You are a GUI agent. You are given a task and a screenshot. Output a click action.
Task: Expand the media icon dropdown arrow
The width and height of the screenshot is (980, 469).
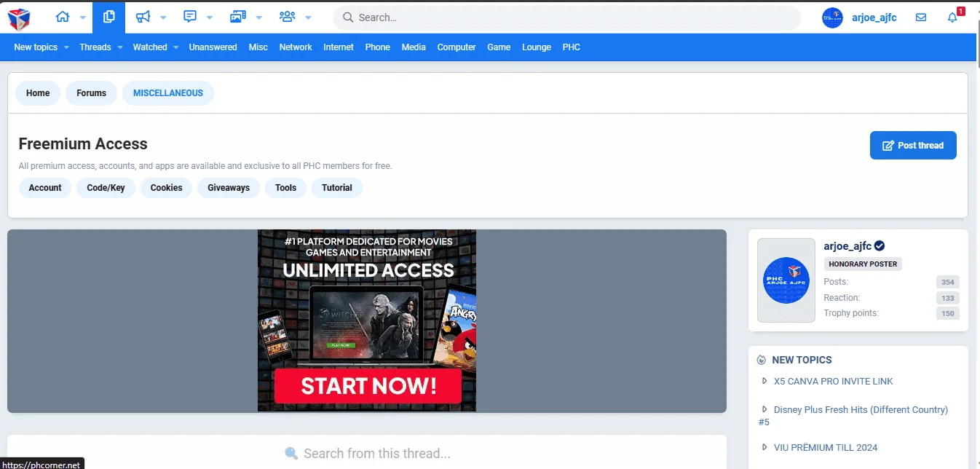258,17
